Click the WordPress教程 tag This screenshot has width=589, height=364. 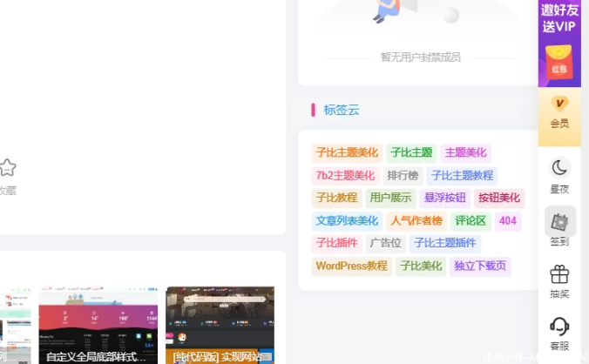tap(352, 266)
